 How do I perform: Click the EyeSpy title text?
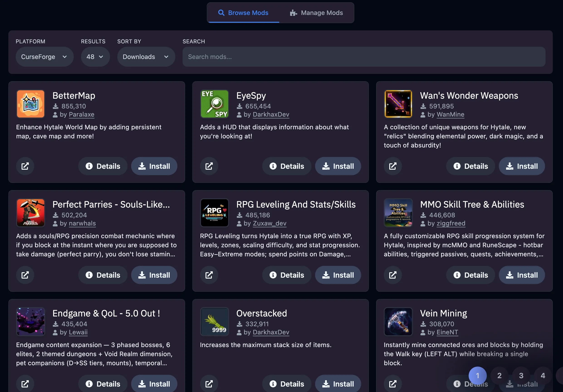pyautogui.click(x=251, y=96)
